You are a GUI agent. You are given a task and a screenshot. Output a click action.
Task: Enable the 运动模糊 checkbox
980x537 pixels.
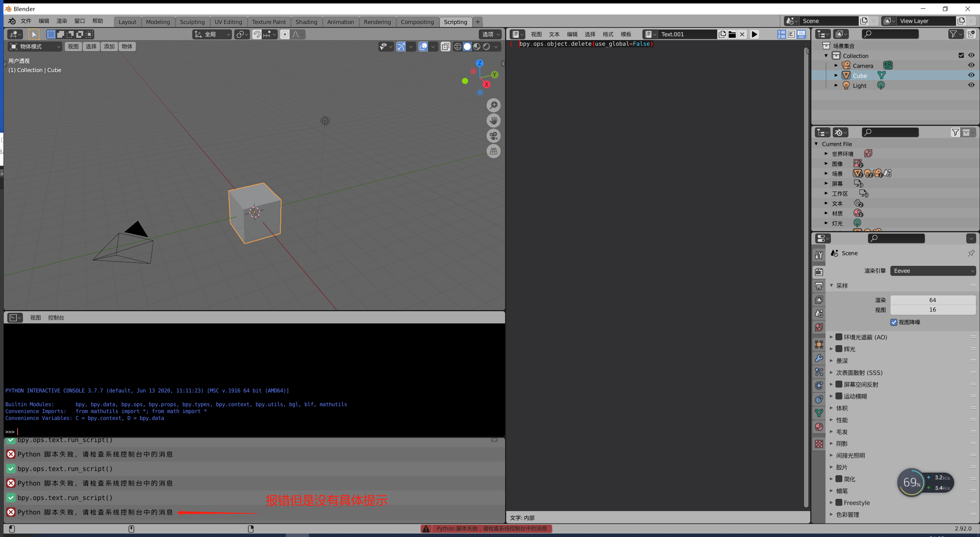point(839,396)
